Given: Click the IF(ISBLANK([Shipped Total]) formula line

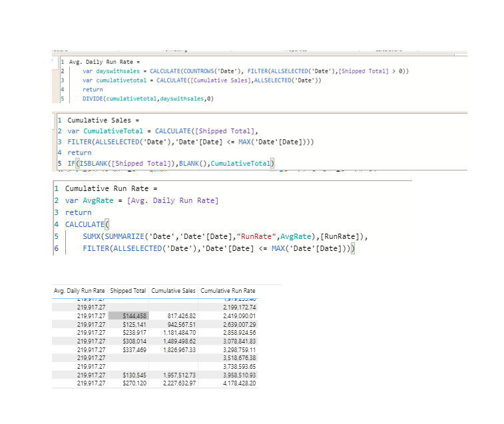Looking at the screenshot, I should tap(170, 163).
